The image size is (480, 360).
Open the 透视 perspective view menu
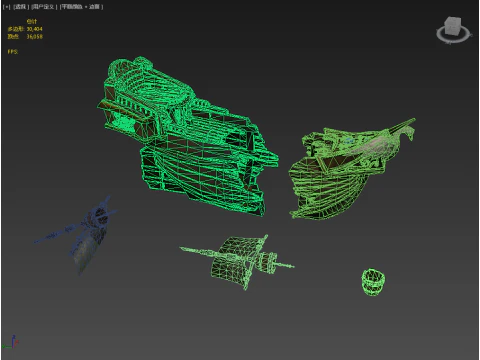21,7
